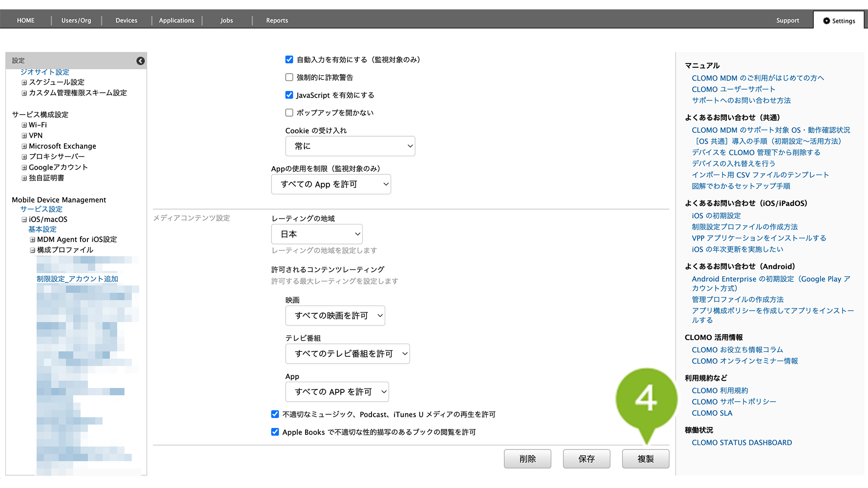Open the Cookie の受け入れ dropdown

[350, 146]
